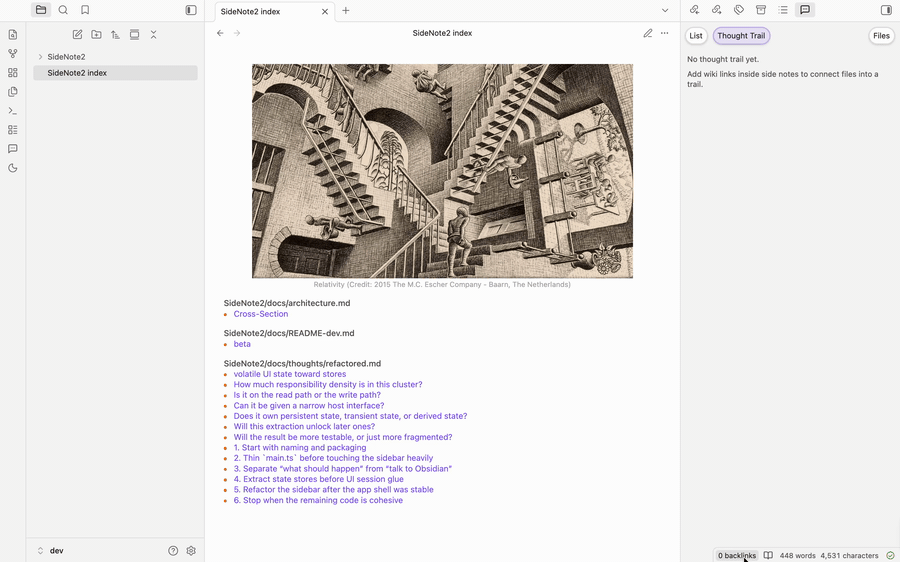900x562 pixels.
Task: Switch to the SideNote2 index tab
Action: pyautogui.click(x=275, y=11)
